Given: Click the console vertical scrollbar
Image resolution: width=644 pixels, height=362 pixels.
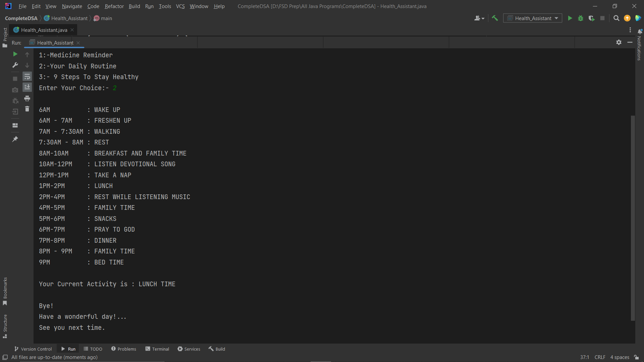Looking at the screenshot, I should (x=633, y=218).
